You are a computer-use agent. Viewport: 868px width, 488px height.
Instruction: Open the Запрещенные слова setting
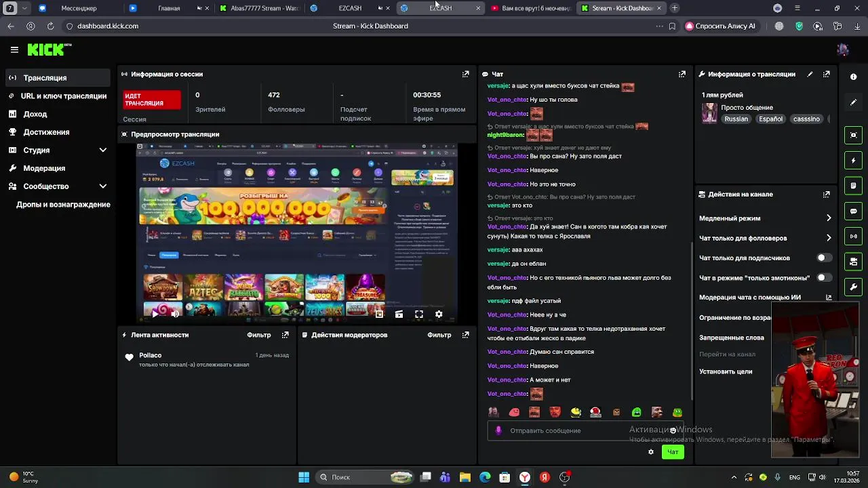(x=732, y=338)
